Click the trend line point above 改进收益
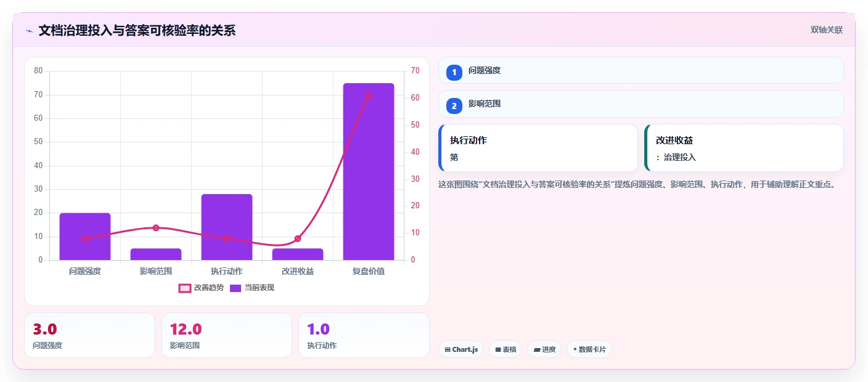Viewport: 868px width, 382px height. [x=298, y=238]
